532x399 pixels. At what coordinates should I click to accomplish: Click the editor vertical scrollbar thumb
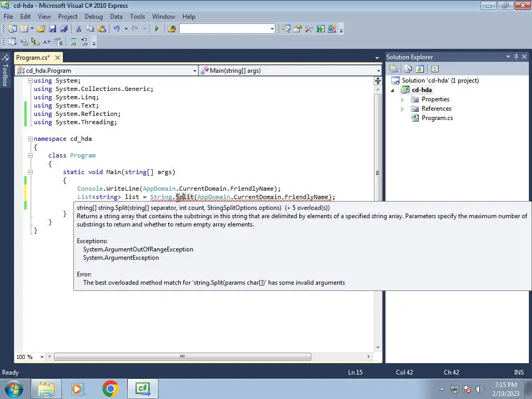pyautogui.click(x=378, y=173)
